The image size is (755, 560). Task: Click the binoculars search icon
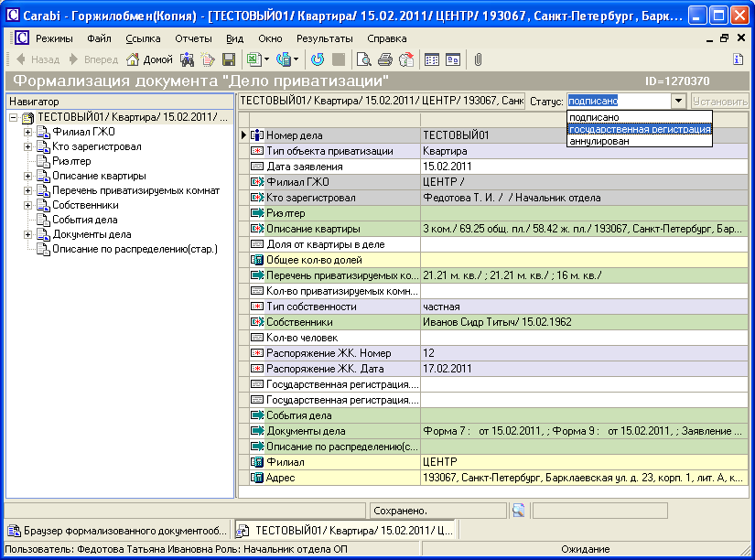pos(187,59)
